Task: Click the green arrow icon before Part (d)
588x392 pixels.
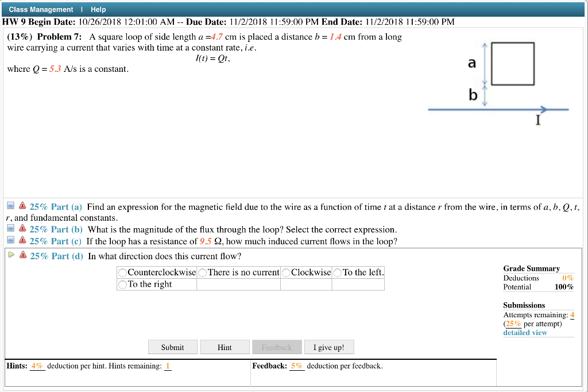Action: (x=10, y=253)
